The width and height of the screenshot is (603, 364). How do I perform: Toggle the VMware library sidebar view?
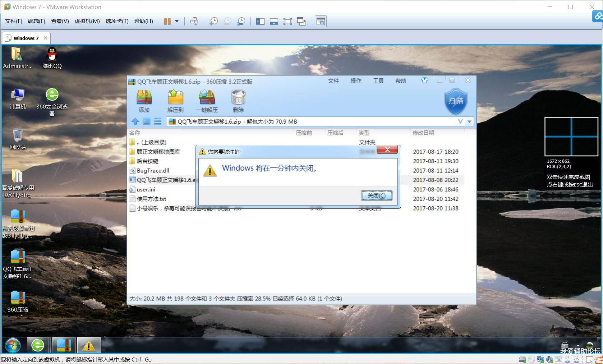click(260, 21)
